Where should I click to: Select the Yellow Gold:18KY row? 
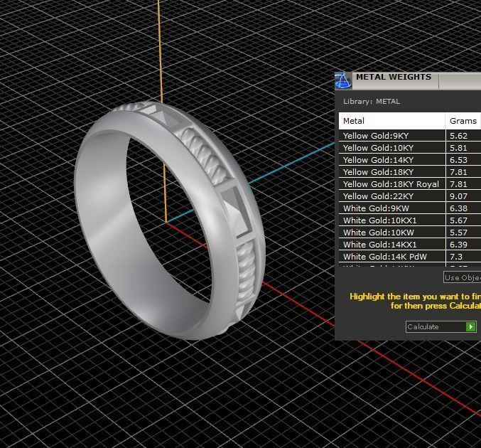(410, 172)
